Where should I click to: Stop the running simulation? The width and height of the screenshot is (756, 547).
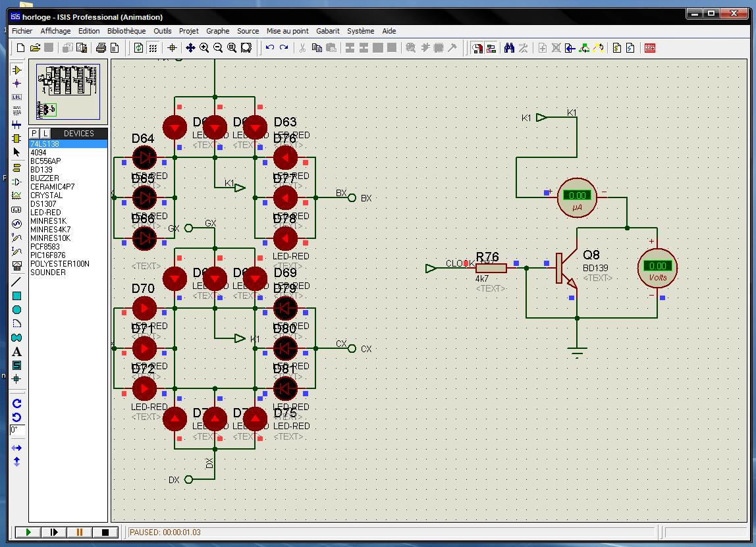pyautogui.click(x=105, y=532)
